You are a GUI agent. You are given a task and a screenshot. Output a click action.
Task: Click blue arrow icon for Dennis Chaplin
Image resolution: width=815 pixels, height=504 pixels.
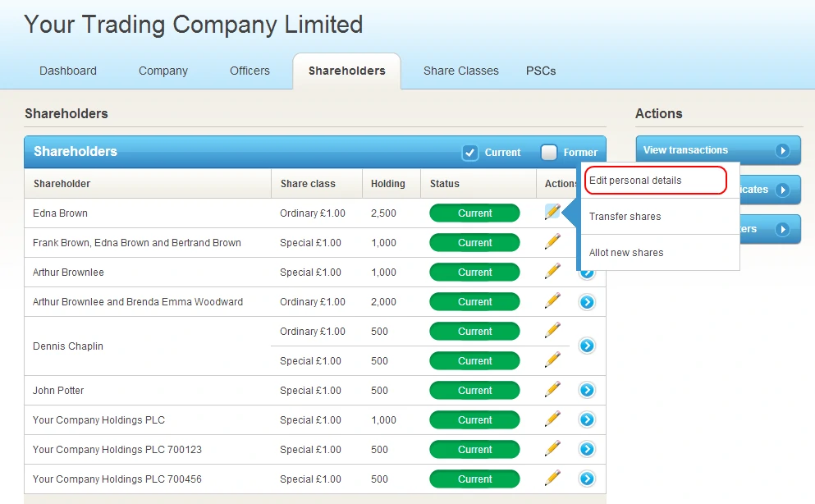pyautogui.click(x=587, y=346)
